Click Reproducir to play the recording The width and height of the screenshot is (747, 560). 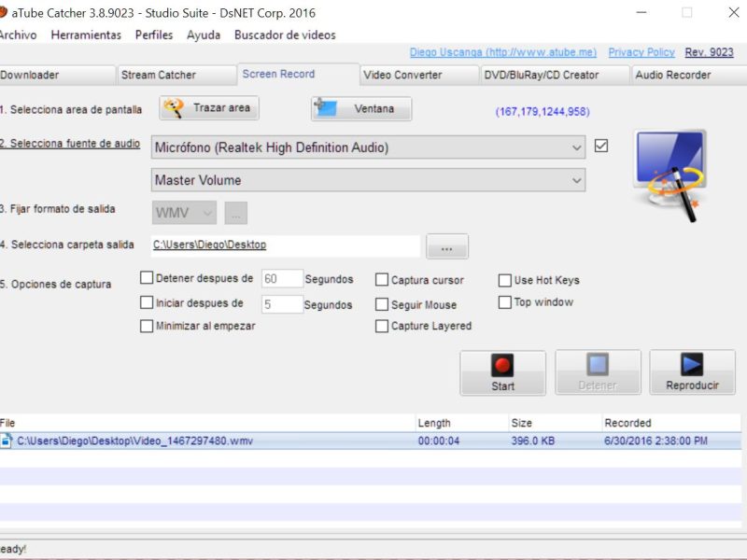coord(692,372)
